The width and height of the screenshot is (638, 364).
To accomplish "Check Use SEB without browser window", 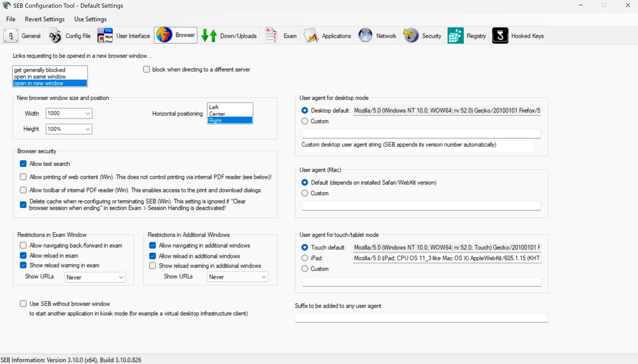I will pos(24,304).
